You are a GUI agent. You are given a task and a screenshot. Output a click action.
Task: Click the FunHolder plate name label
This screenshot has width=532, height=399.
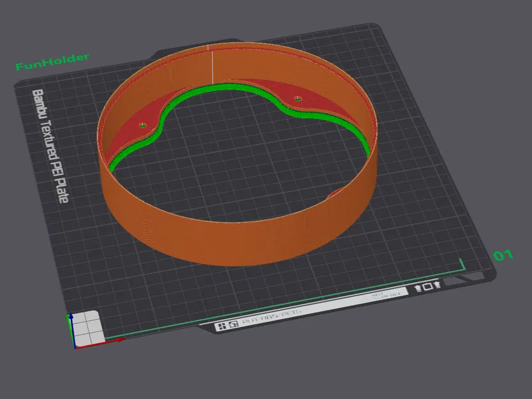pos(52,62)
